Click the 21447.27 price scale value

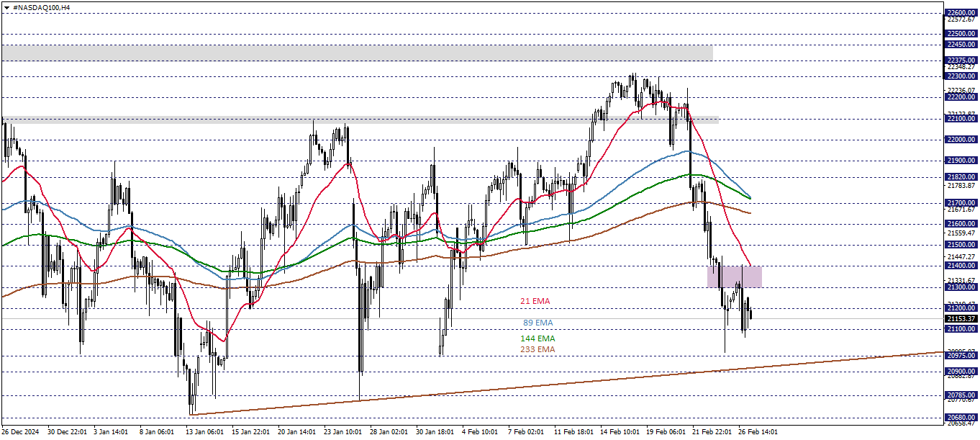click(962, 256)
